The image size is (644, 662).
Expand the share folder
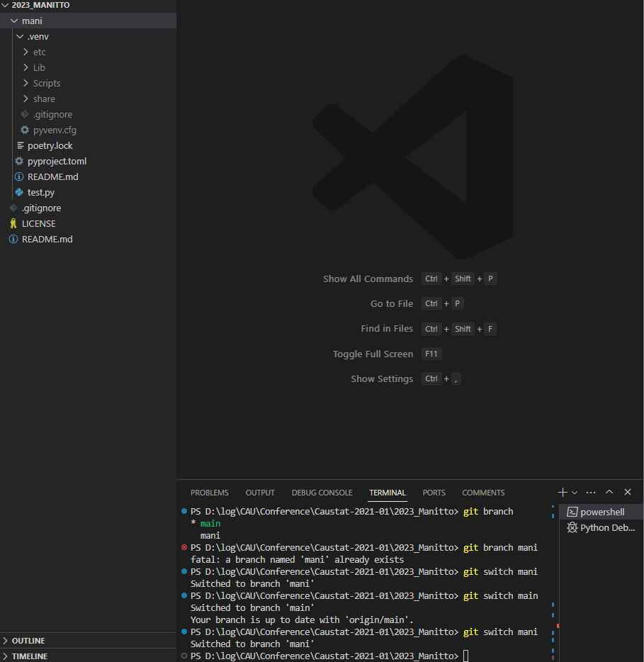click(x=26, y=99)
